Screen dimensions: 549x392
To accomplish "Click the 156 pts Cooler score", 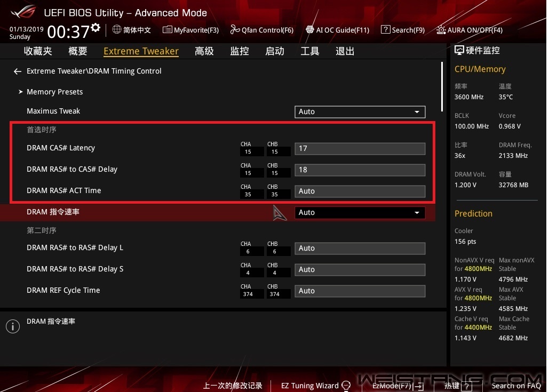I will point(465,242).
